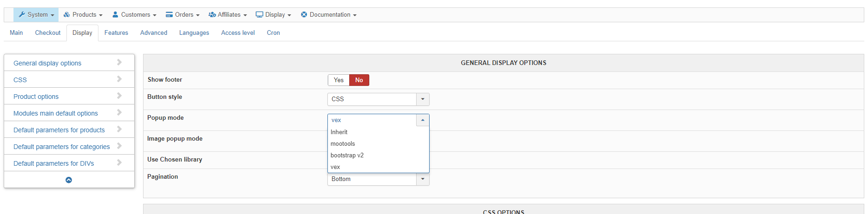Click the System wrench icon

pos(21,15)
